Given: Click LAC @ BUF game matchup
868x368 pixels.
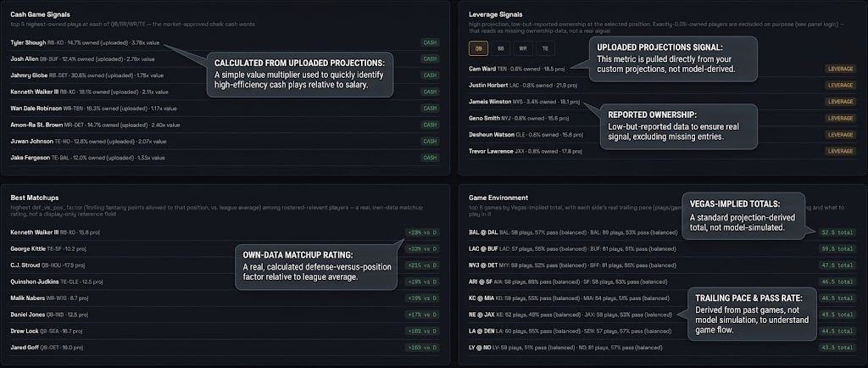Looking at the screenshot, I should tap(483, 249).
